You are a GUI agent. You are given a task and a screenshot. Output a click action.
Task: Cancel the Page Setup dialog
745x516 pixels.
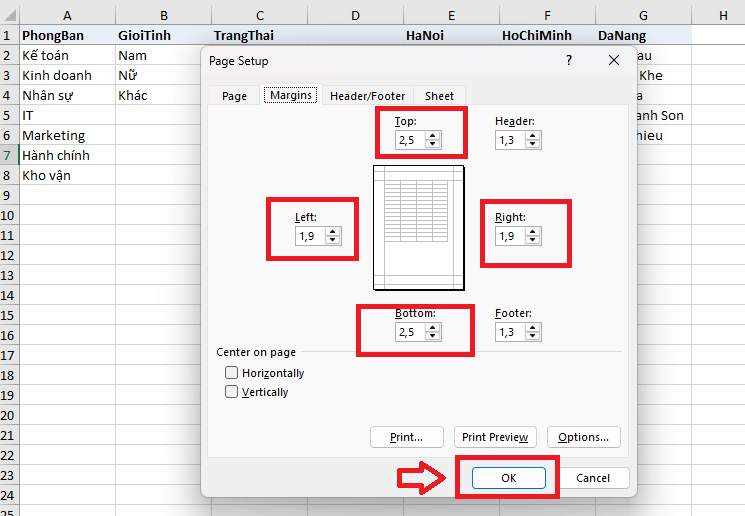593,478
